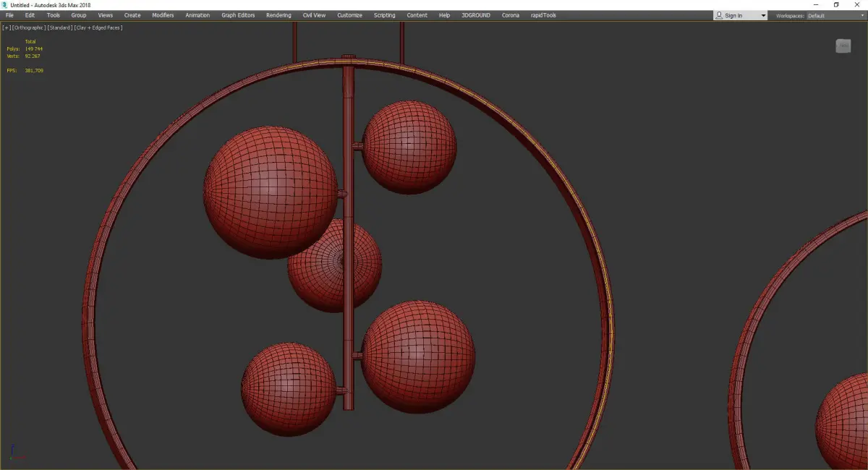The width and height of the screenshot is (868, 470).
Task: Minimize the 3ds Max window
Action: 817,4
